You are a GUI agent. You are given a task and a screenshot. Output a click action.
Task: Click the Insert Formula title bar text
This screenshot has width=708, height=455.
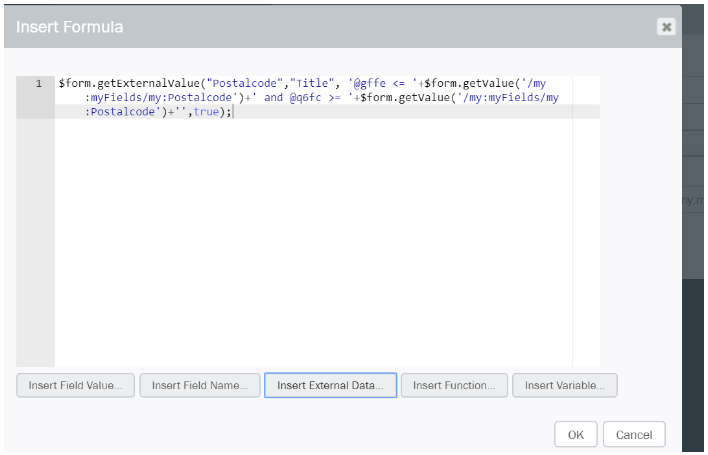70,27
